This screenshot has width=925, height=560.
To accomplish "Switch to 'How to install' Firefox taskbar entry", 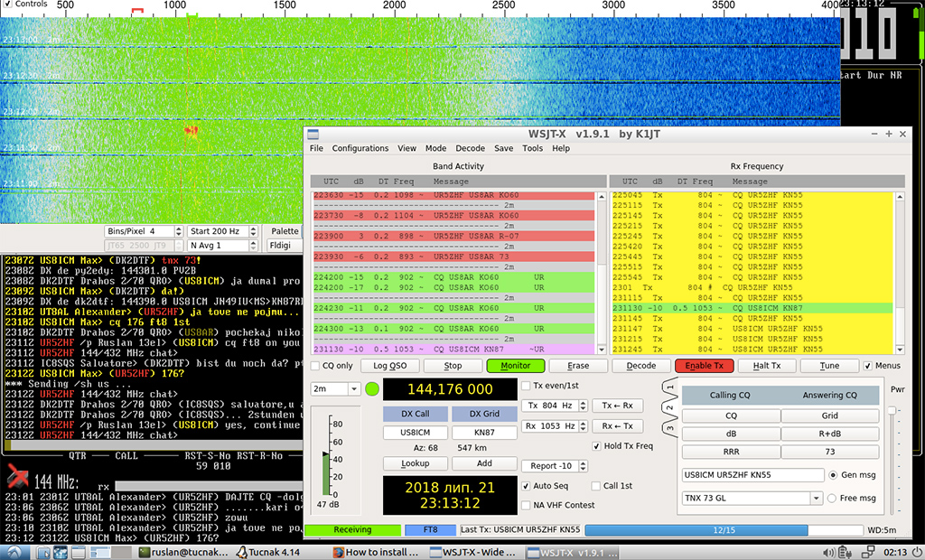I will 377,553.
